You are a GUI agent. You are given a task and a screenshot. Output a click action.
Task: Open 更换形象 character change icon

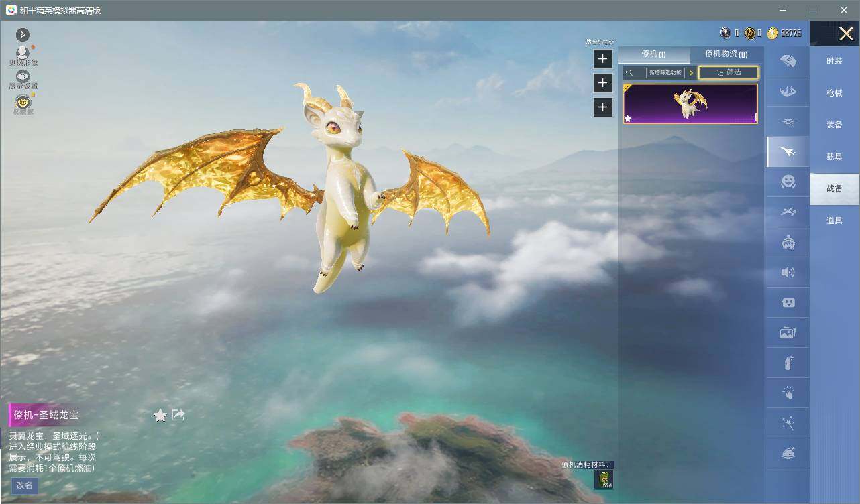point(23,52)
